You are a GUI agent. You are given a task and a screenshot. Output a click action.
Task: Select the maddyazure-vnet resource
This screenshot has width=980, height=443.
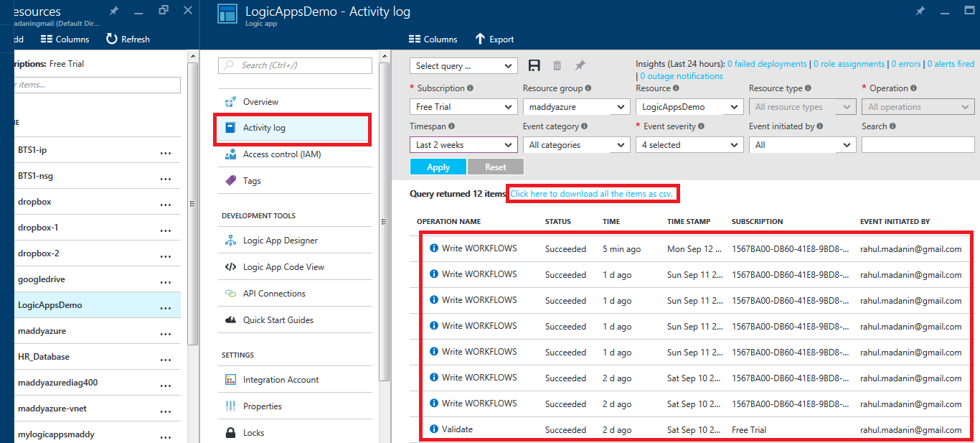click(x=98, y=409)
